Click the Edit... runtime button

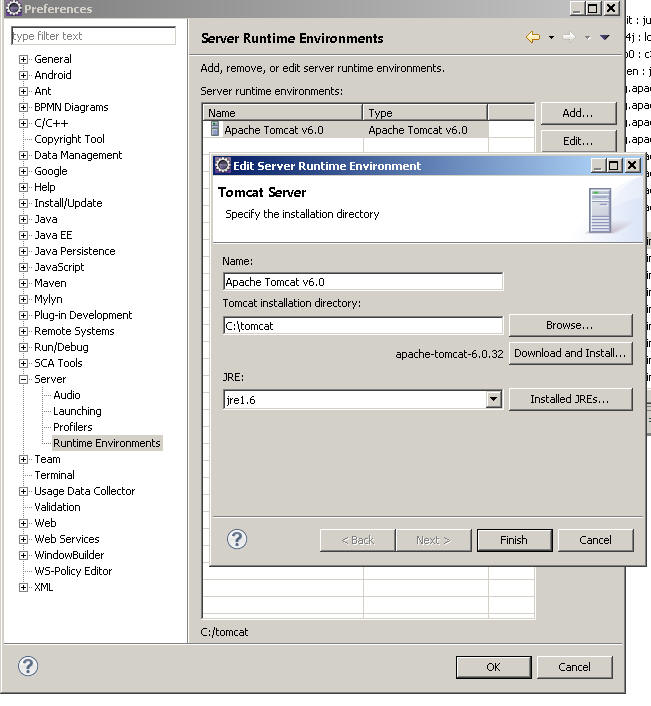coord(578,141)
